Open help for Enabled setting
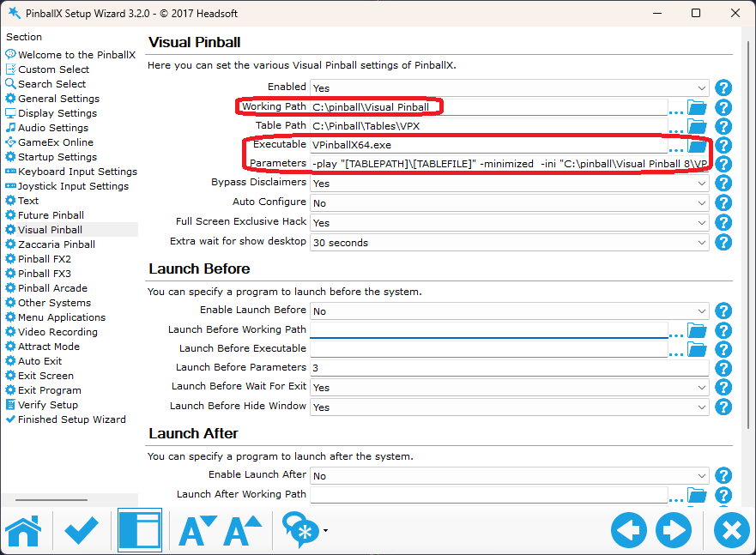Viewport: 756px width, 555px height. coord(723,87)
